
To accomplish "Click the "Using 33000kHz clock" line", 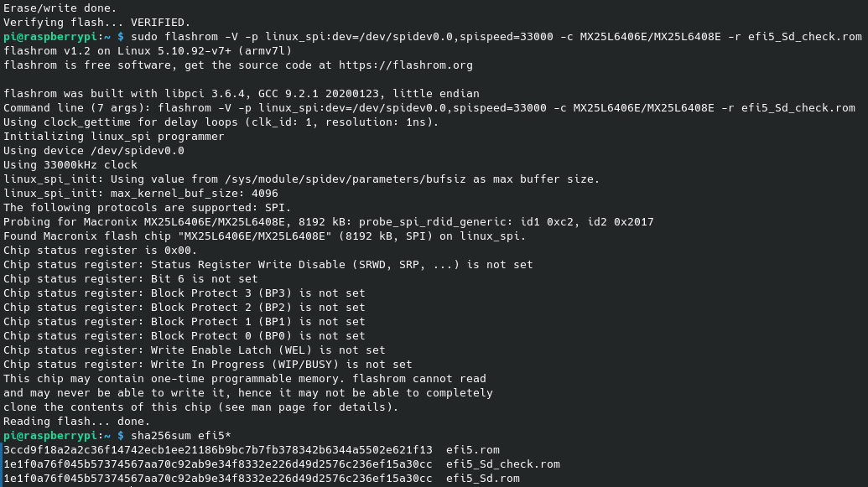I will pyautogui.click(x=70, y=165).
